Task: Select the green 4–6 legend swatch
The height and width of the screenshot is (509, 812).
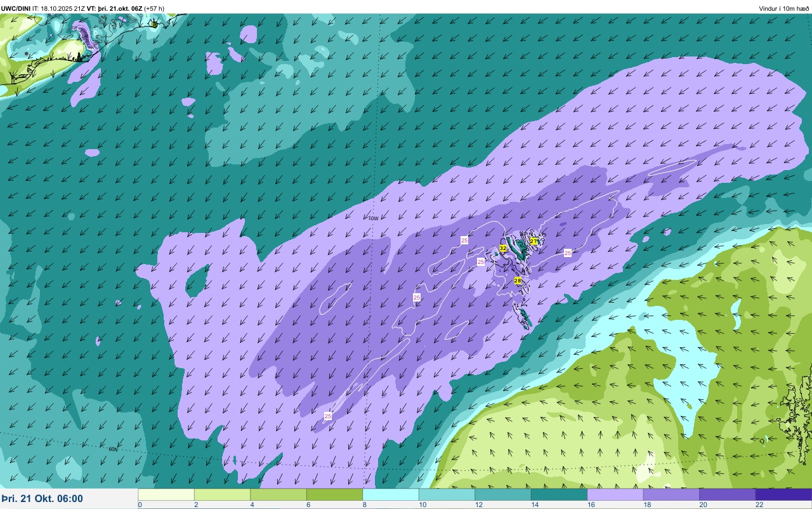Action: pos(278,494)
